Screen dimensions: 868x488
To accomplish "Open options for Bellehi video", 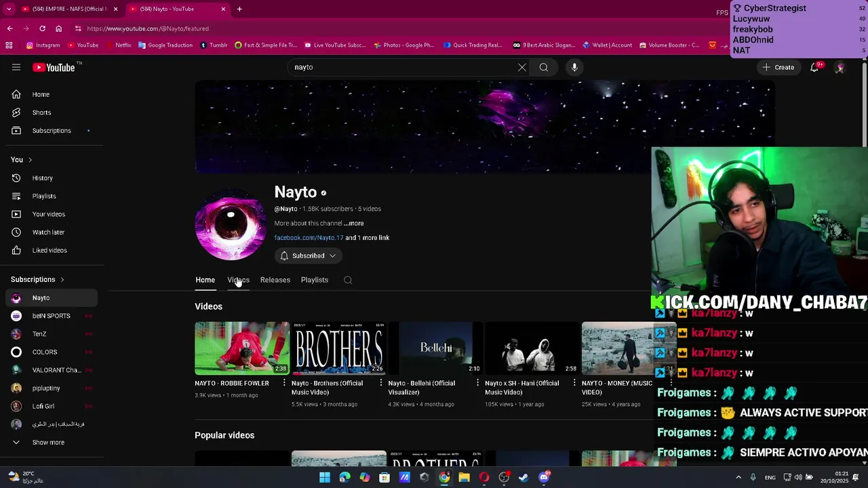I will coord(477,384).
